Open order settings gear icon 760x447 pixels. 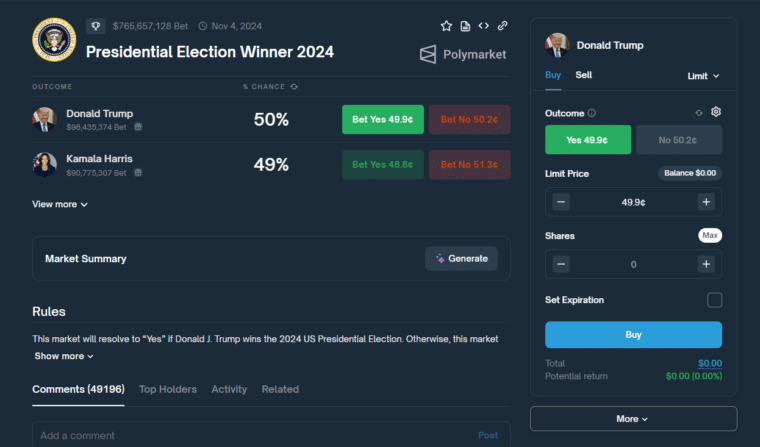[716, 112]
